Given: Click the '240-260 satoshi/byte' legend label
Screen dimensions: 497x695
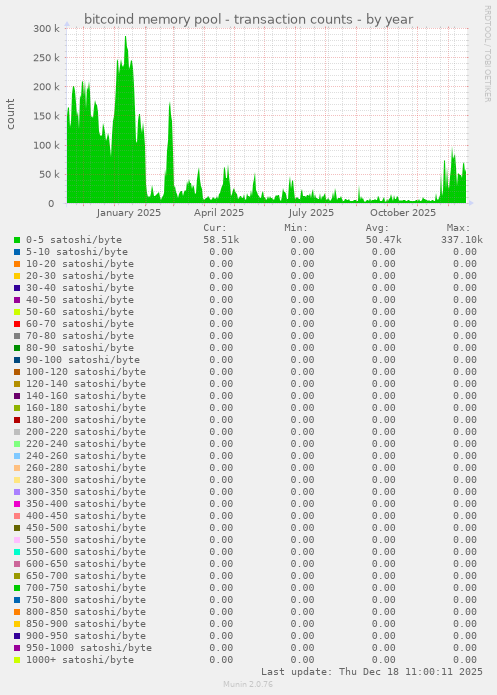Looking at the screenshot, I should pos(86,456).
